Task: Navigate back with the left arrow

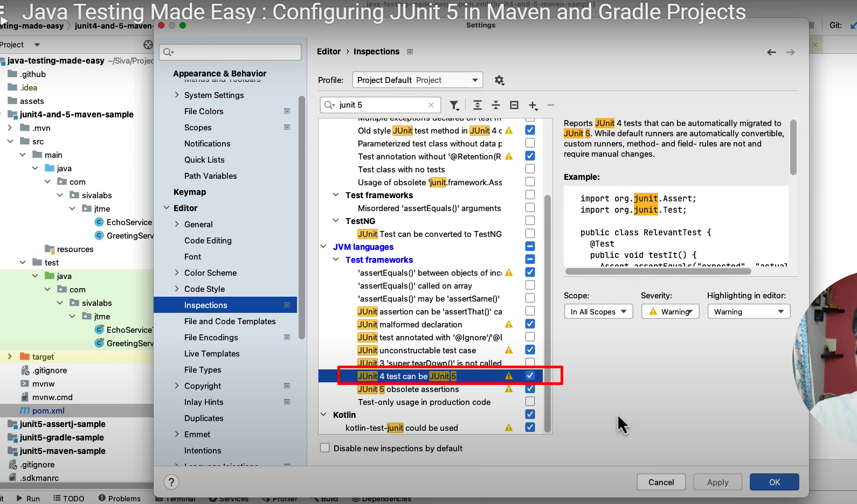Action: [x=771, y=52]
